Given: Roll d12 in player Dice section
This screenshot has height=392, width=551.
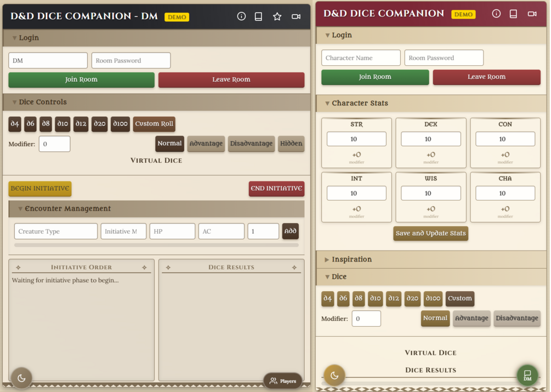Looking at the screenshot, I should tap(394, 299).
